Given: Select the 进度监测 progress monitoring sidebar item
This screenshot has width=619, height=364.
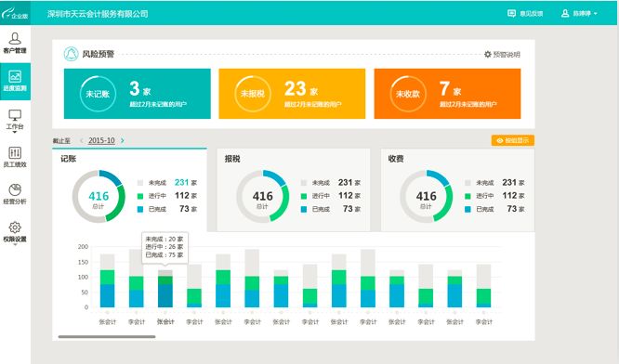Looking at the screenshot, I should 15,81.
